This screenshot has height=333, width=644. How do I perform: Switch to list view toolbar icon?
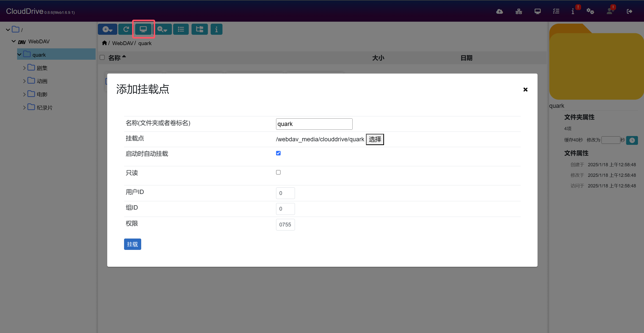point(181,29)
